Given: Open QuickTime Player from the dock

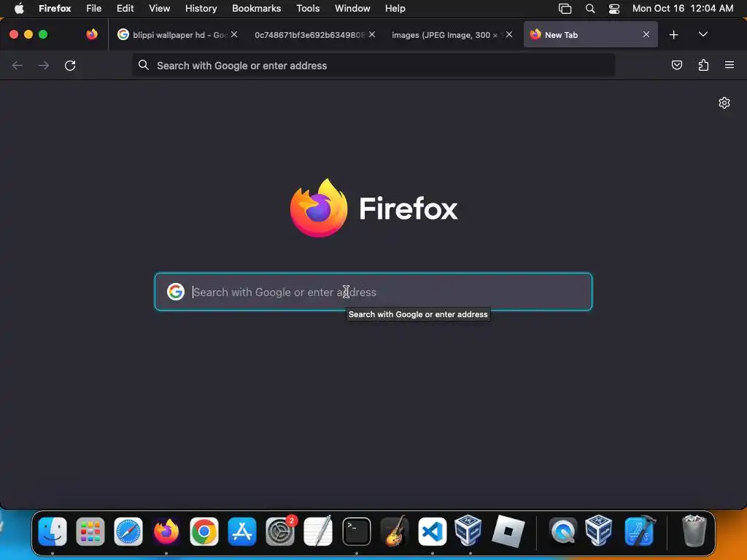Looking at the screenshot, I should (x=562, y=532).
